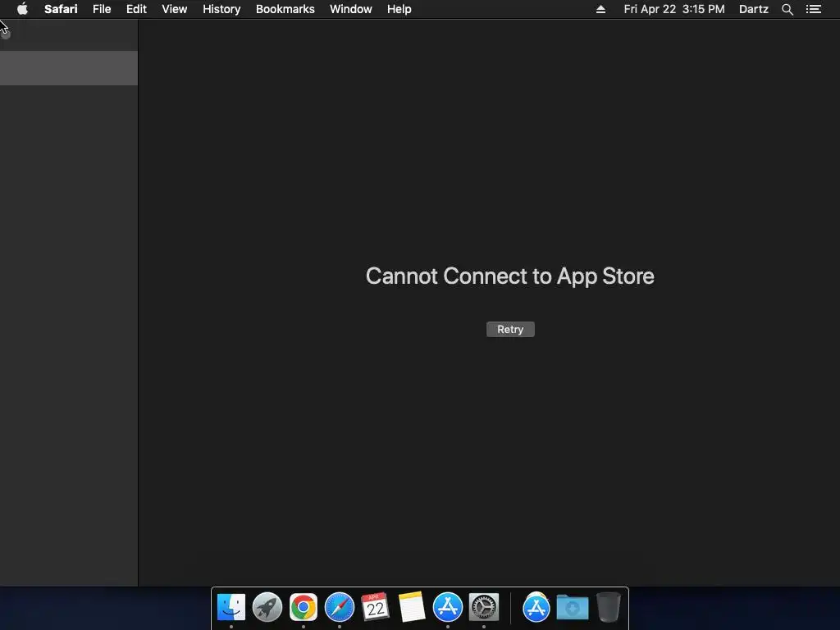Open Notes app from the Dock

(412, 607)
